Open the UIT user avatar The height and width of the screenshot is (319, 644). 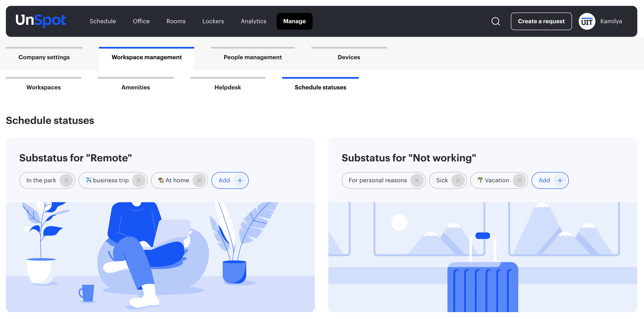pyautogui.click(x=587, y=21)
